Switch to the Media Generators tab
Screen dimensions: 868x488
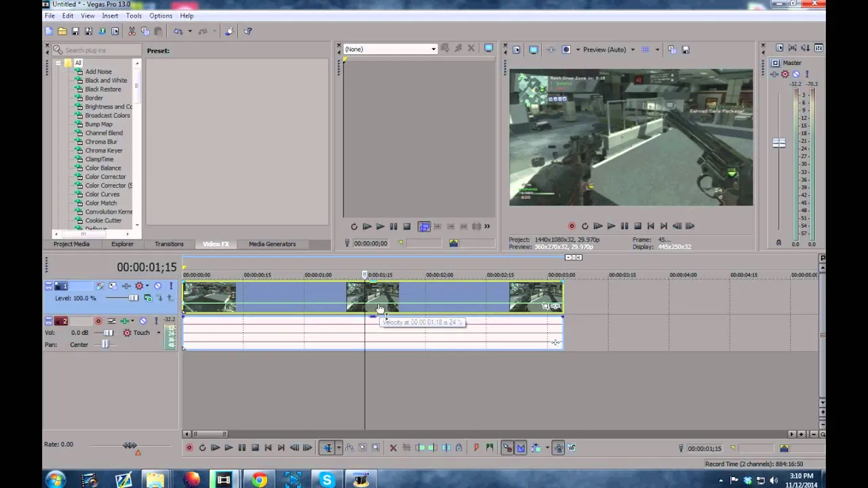(272, 244)
